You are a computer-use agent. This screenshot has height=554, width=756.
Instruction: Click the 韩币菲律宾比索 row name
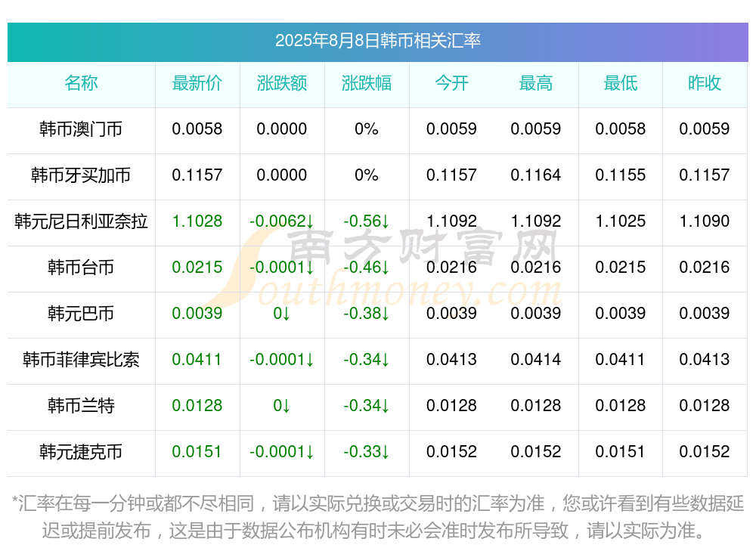[x=81, y=360]
